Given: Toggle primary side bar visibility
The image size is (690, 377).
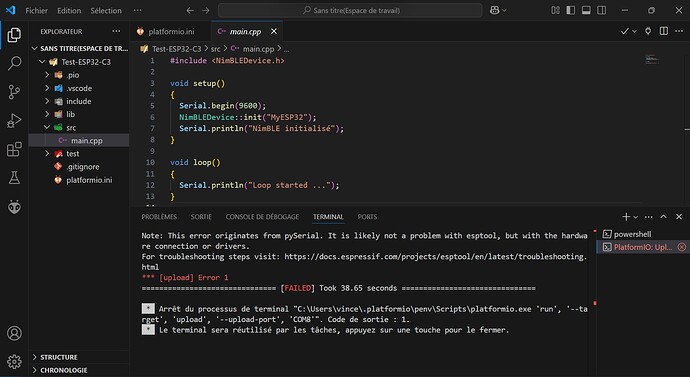Looking at the screenshot, I should click(571, 10).
